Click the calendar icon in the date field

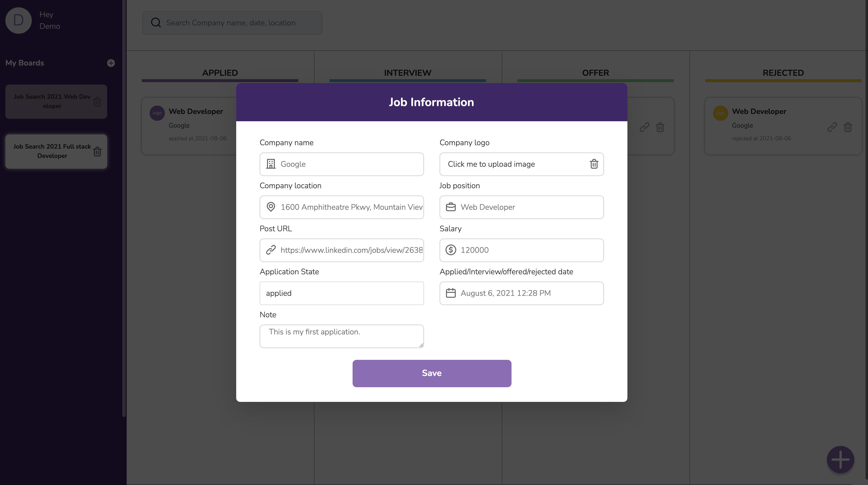(451, 293)
